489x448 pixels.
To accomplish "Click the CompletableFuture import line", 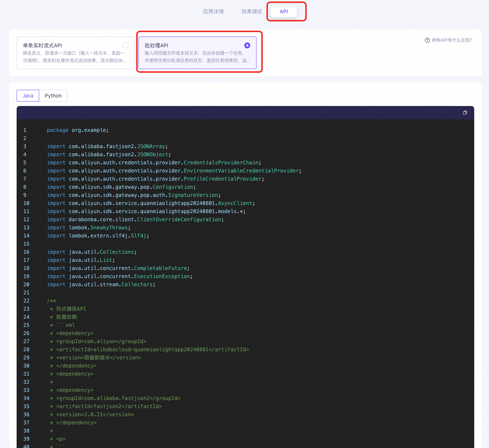I will (118, 268).
